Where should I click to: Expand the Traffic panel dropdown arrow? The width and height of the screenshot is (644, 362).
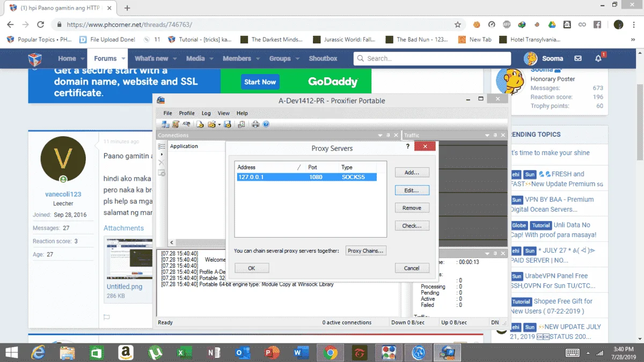488,136
